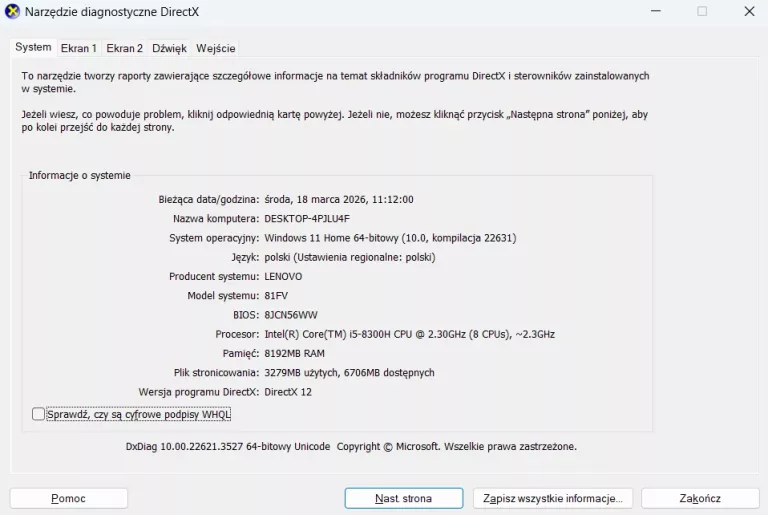Click the Intel Core i5-8300H processor text

point(409,334)
